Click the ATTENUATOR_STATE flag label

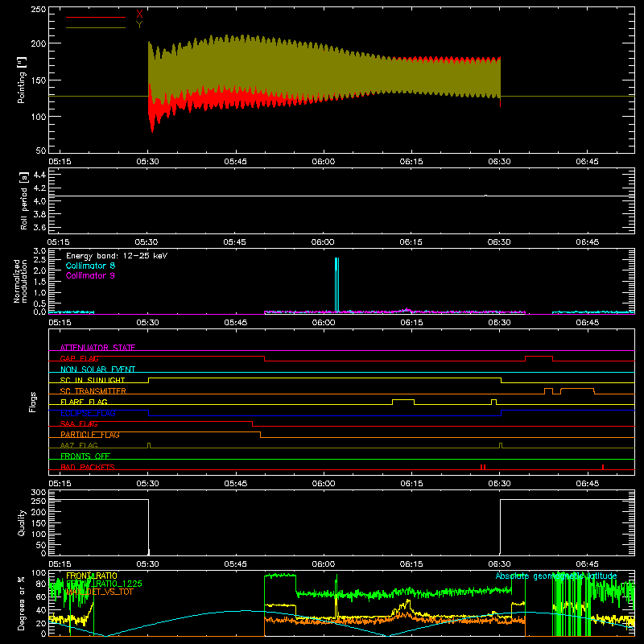coord(97,348)
